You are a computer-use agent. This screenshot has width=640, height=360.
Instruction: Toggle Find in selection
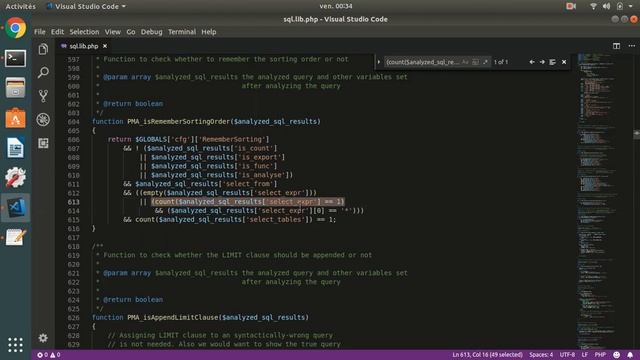[552, 62]
